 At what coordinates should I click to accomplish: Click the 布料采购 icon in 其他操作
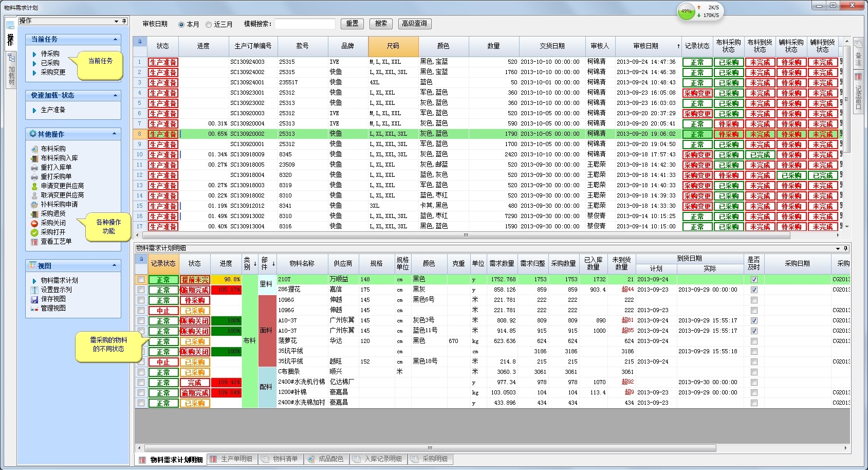[x=34, y=149]
